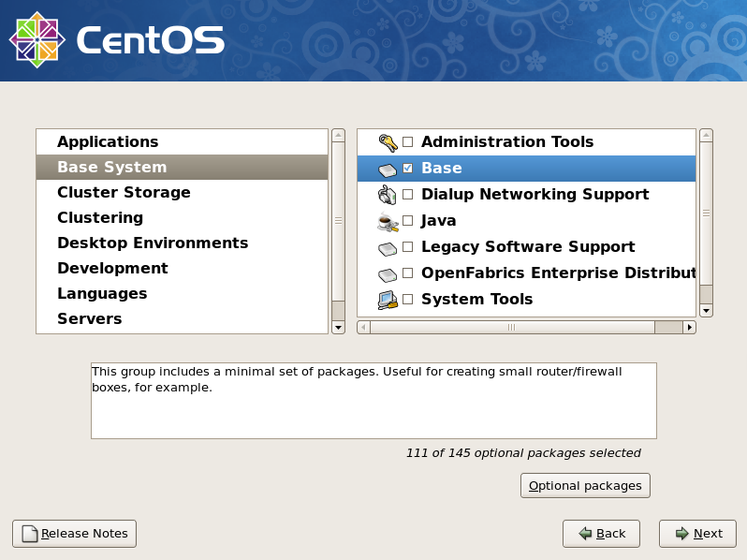Screen dimensions: 747x560
Task: Click the category list scroll-down arrow
Action: tap(338, 328)
